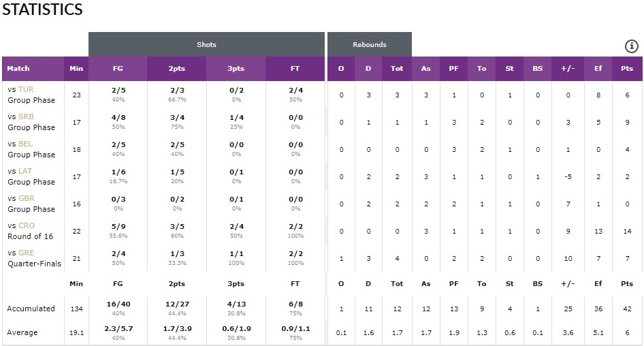The height and width of the screenshot is (346, 644).
Task: Sort by the Min column header
Action: pos(76,68)
